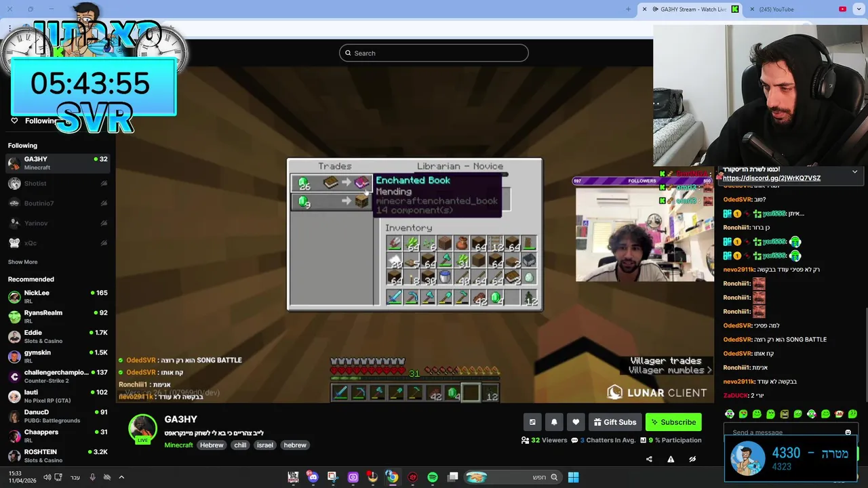Screen dimensions: 868x488
Task: Open discord.gg link in pinned chat
Action: 772,178
